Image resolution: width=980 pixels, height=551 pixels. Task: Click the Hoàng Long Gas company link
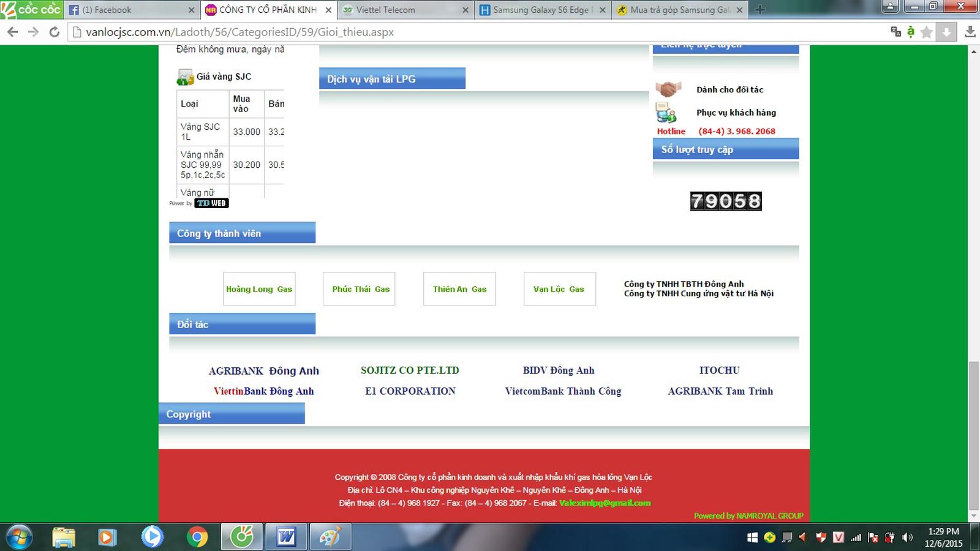pyautogui.click(x=259, y=289)
